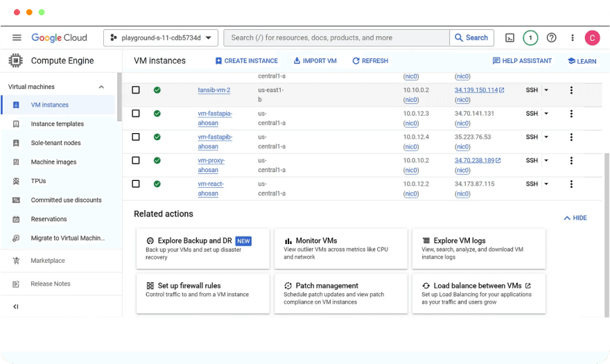Click the Compute Engine chip icon
This screenshot has width=610, height=364.
pos(15,60)
